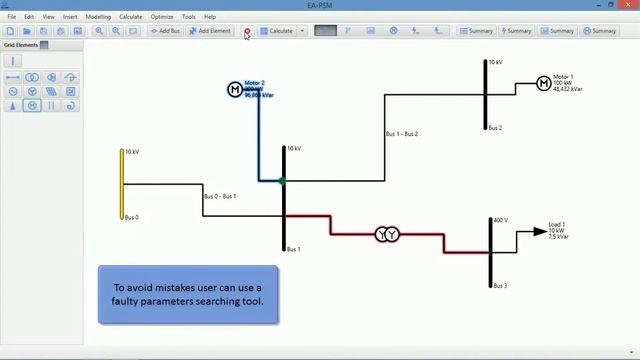Open the Modelling menu
The width and height of the screenshot is (640, 360).
(x=98, y=17)
